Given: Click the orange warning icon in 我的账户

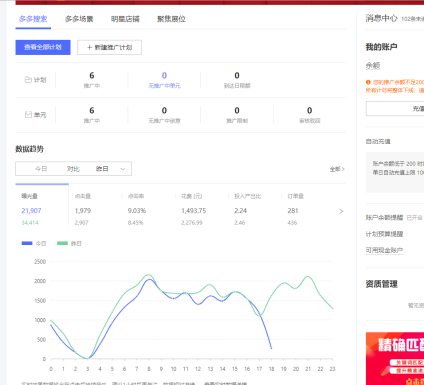Looking at the screenshot, I should tap(368, 82).
